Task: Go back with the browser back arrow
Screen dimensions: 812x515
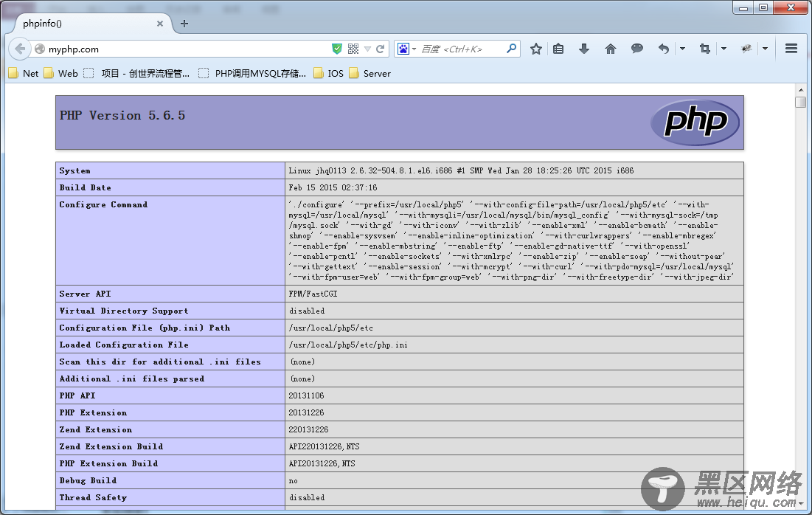Action: click(x=20, y=49)
